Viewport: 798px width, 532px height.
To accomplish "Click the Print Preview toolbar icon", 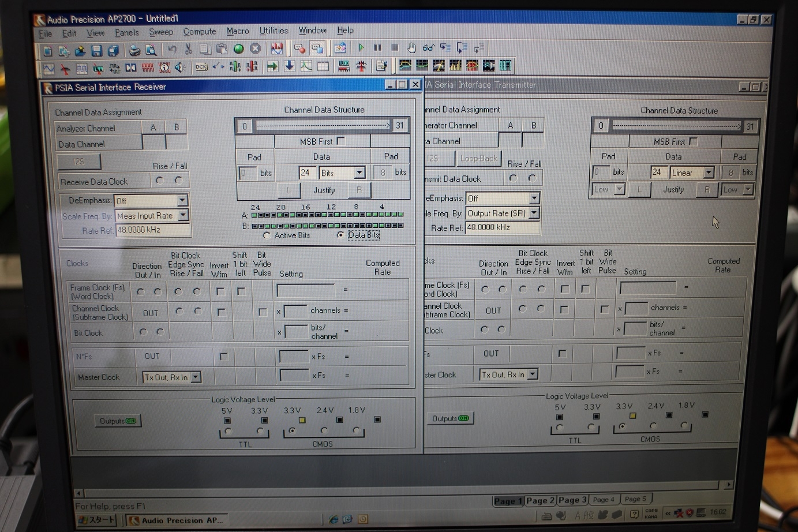I will [x=151, y=50].
